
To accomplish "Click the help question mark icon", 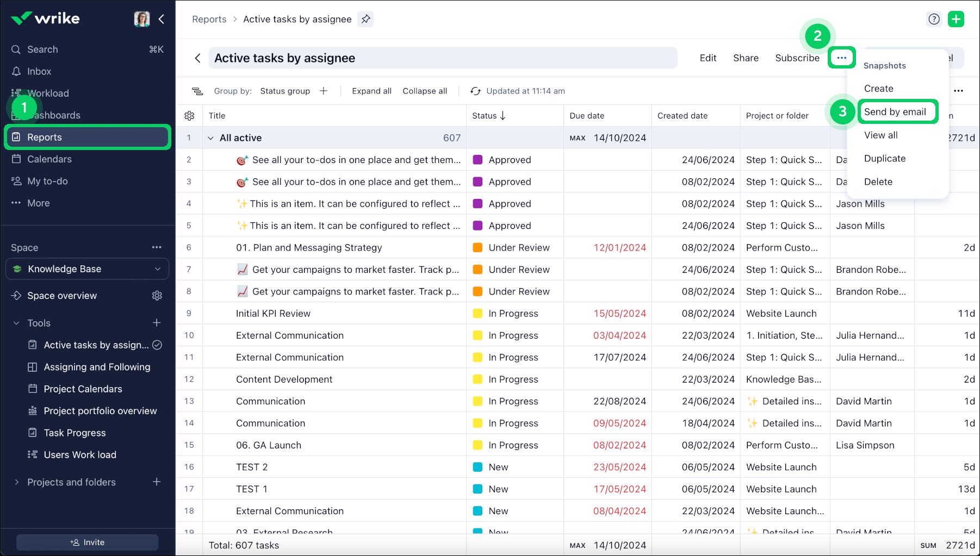I will pyautogui.click(x=934, y=19).
